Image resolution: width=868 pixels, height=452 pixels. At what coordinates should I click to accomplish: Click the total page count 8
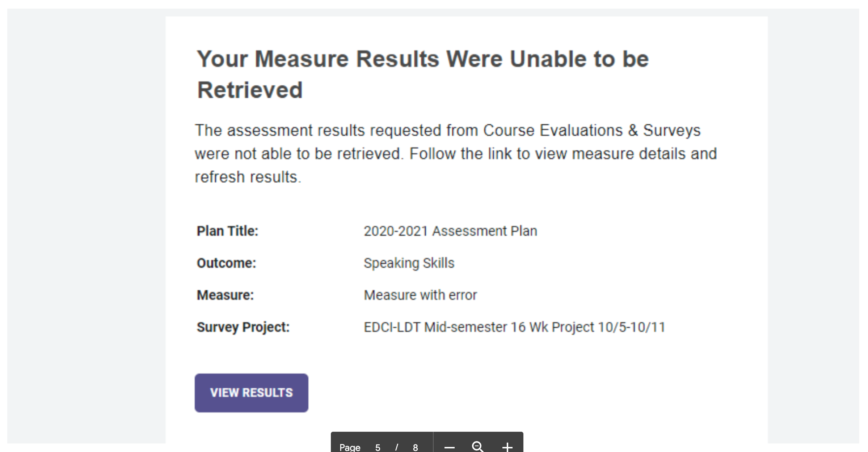[415, 448]
